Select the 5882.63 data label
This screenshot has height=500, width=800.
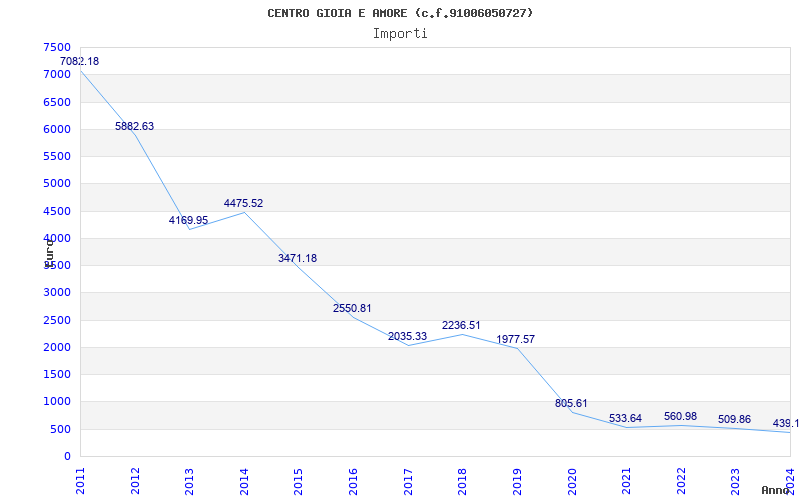point(134,127)
